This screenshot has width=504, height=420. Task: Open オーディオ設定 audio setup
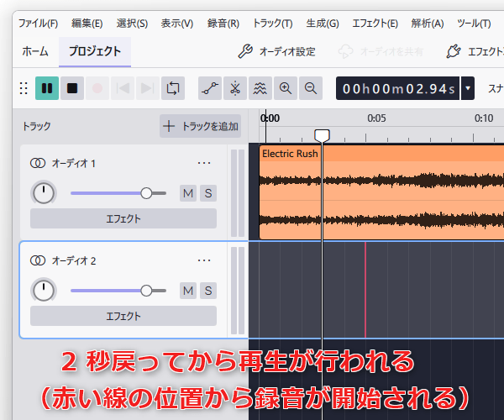click(x=276, y=51)
